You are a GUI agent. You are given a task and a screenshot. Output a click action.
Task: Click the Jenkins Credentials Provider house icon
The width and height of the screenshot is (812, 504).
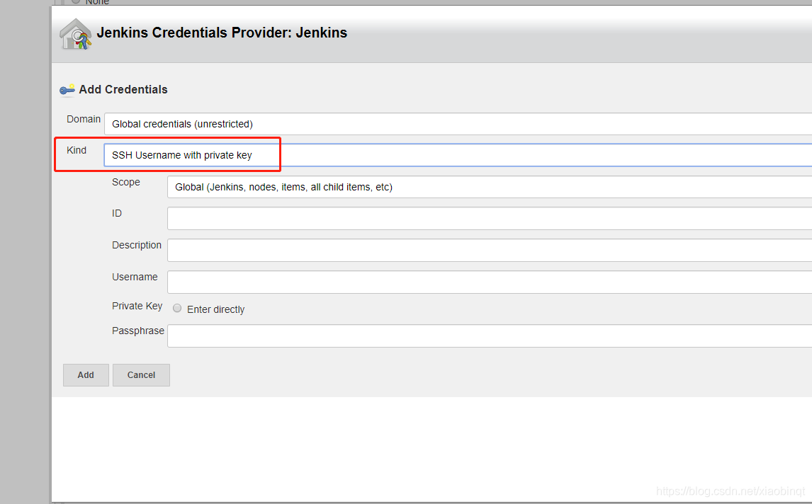pyautogui.click(x=76, y=34)
